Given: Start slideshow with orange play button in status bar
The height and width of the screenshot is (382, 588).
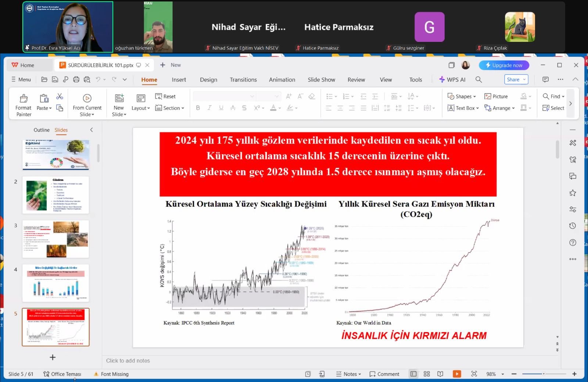Looking at the screenshot, I should coord(457,374).
